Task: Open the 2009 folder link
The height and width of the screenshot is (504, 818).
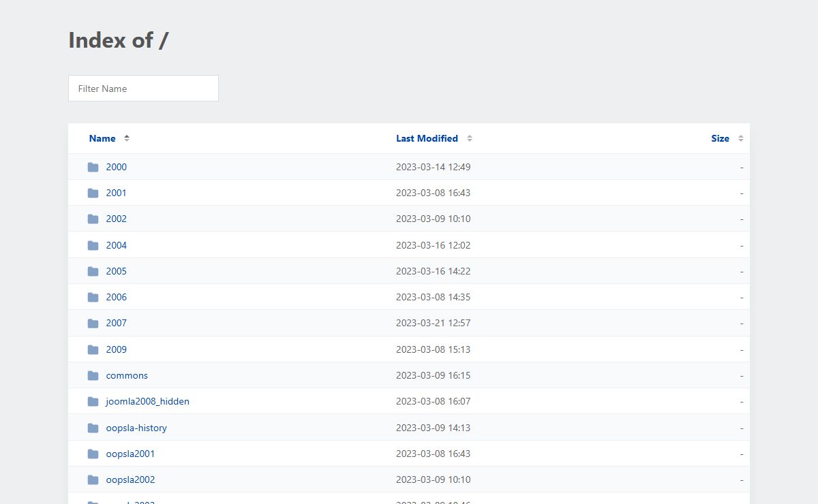Action: 117,349
